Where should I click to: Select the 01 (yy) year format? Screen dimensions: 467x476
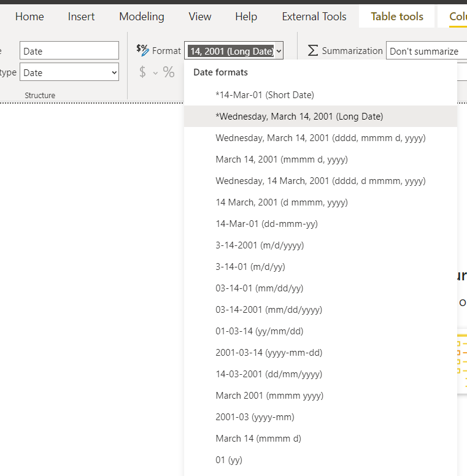click(321, 460)
